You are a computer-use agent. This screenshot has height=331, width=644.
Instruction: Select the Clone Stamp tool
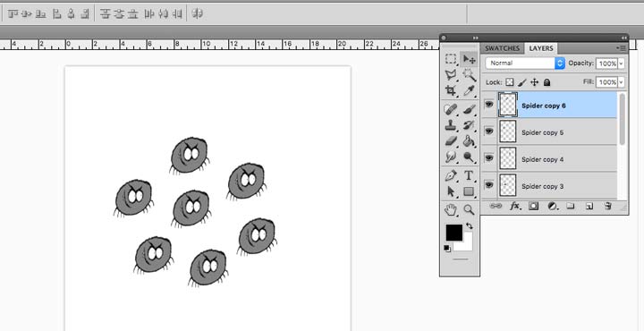[x=451, y=125]
